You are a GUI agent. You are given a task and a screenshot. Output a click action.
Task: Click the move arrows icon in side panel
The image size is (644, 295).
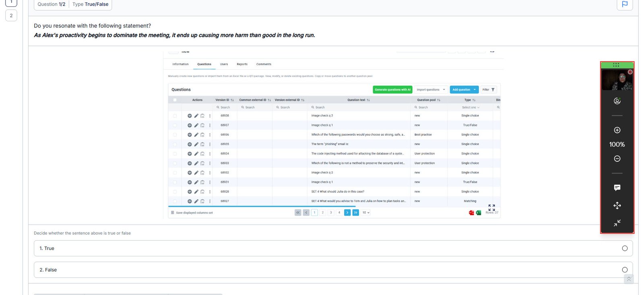pos(617,206)
